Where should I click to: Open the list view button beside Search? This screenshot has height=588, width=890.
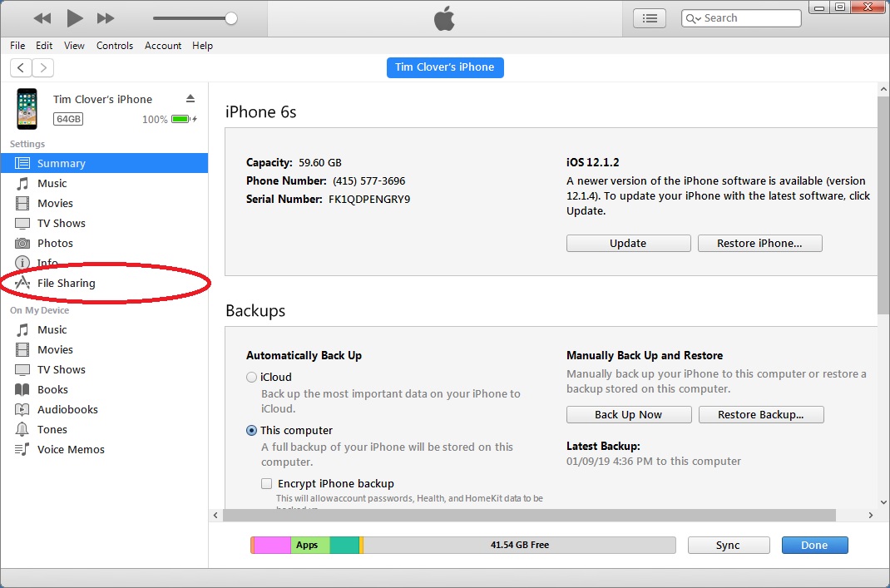[650, 18]
